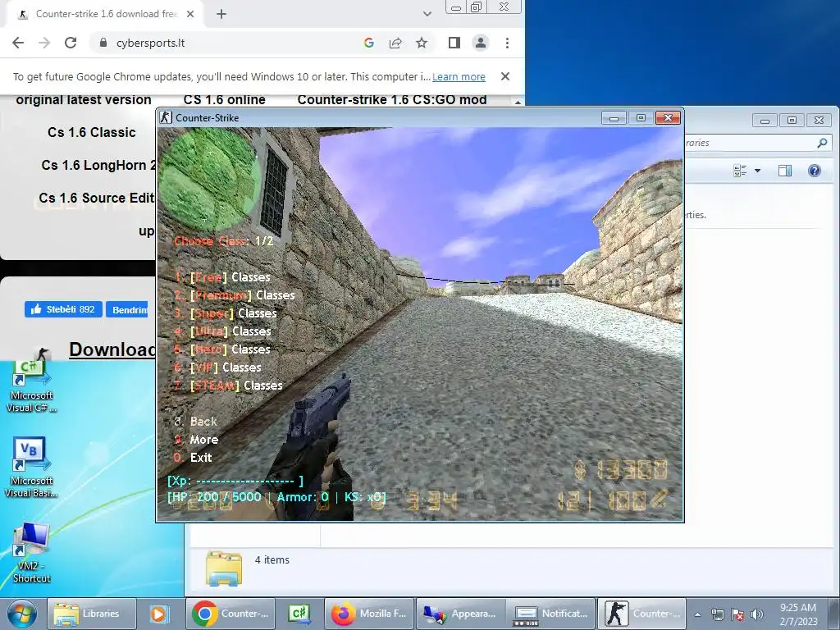Click Chrome forward arrow

pos(44,43)
